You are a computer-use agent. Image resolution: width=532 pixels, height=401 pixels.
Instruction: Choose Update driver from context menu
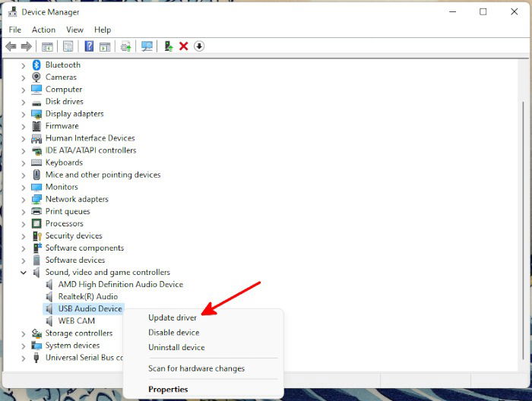point(173,317)
